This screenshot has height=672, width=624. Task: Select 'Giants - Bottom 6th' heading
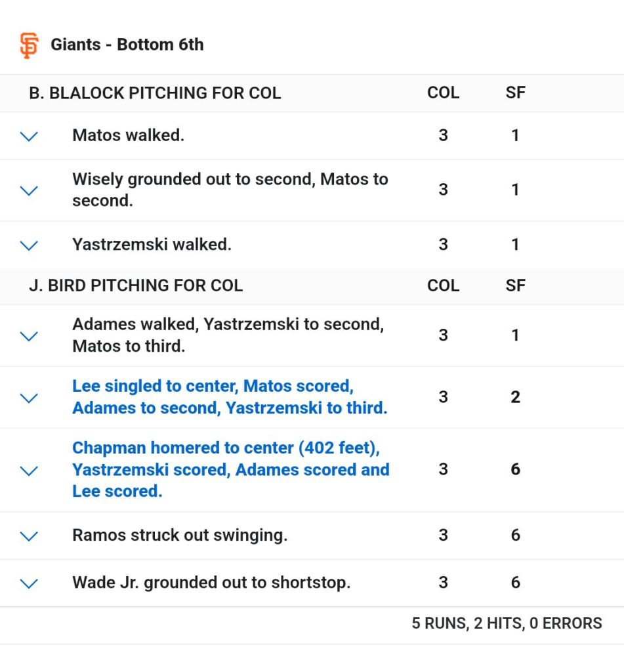click(x=127, y=45)
